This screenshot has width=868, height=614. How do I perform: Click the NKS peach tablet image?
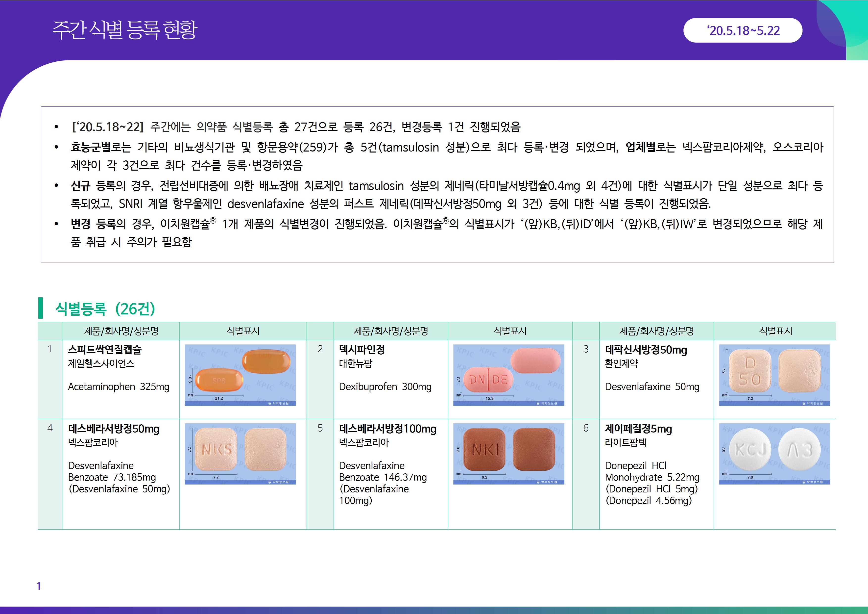pos(240,454)
